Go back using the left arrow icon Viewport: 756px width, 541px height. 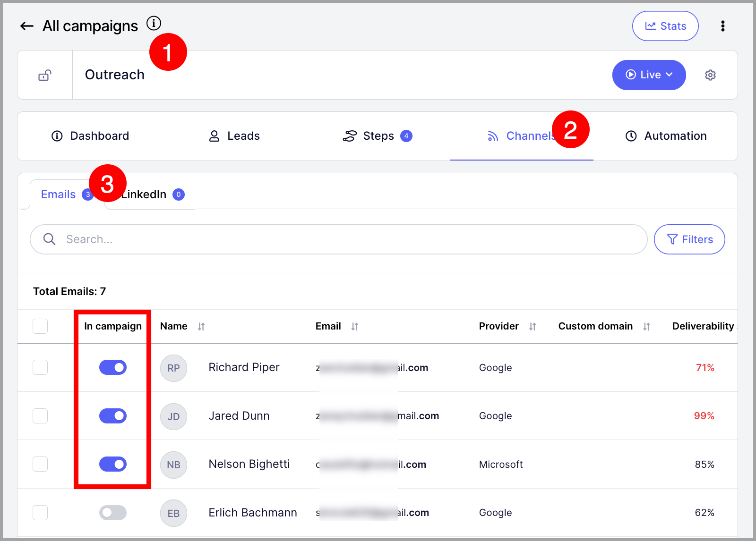click(26, 26)
